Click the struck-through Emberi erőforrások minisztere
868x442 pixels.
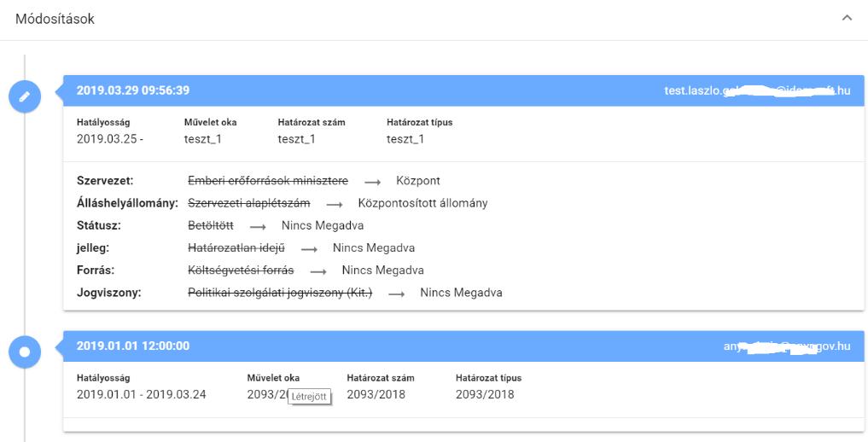pyautogui.click(x=268, y=181)
